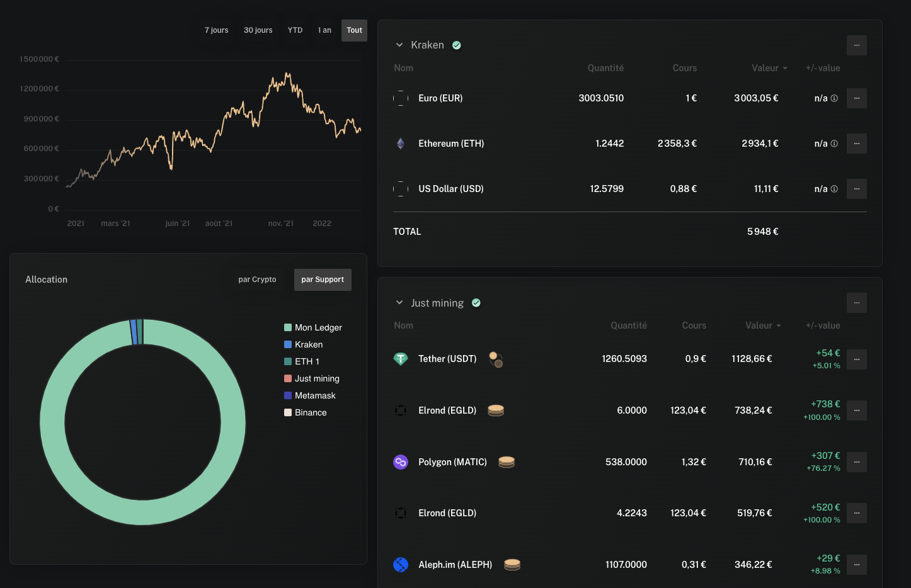The height and width of the screenshot is (588, 911).
Task: Show allocation par Crypto
Action: [x=257, y=280]
